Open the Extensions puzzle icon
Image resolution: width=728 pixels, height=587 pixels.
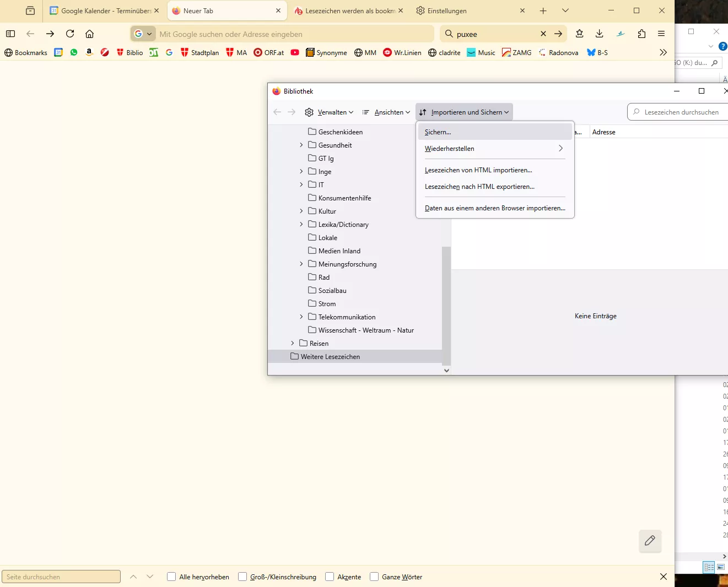pos(641,34)
